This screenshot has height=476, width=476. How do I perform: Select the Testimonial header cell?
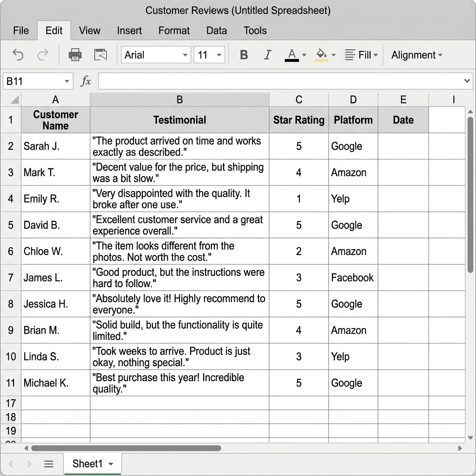tap(180, 120)
